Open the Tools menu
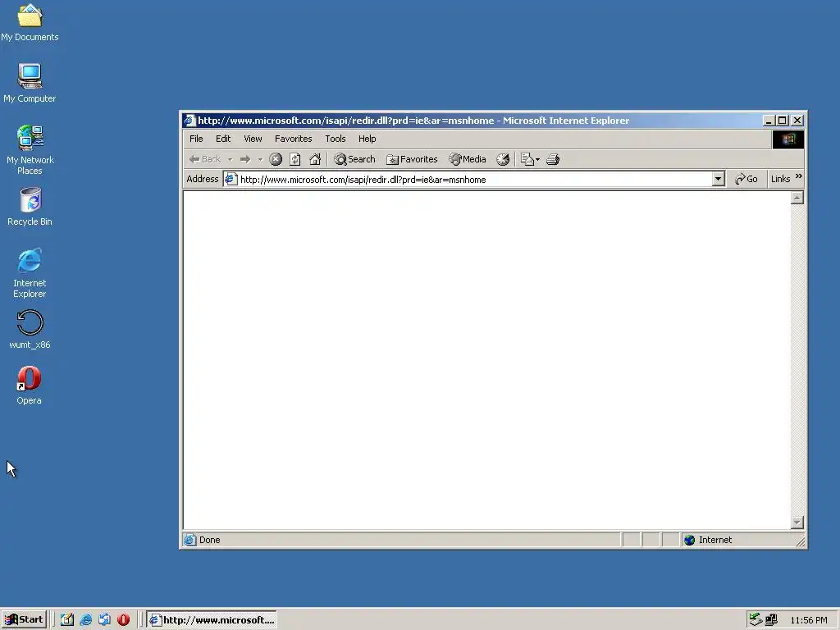Screen dimensions: 840x630 (336, 139)
